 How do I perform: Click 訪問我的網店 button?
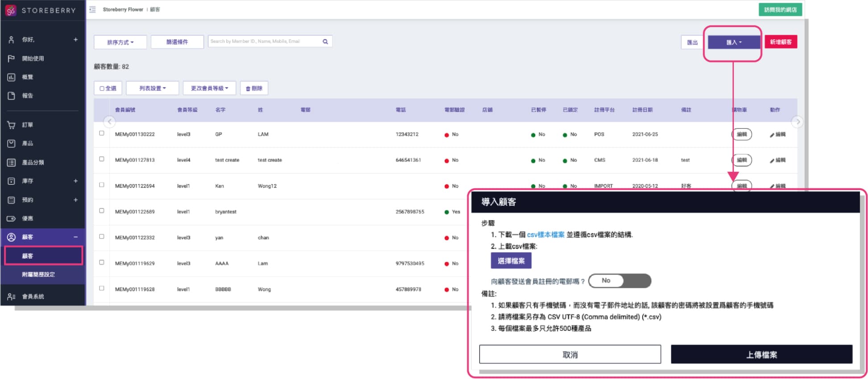coord(780,9)
